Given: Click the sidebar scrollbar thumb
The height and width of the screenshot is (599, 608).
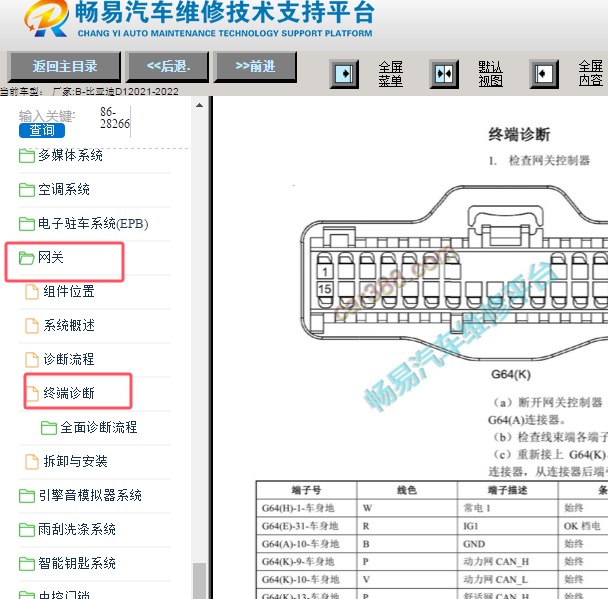Looking at the screenshot, I should tap(199, 581).
